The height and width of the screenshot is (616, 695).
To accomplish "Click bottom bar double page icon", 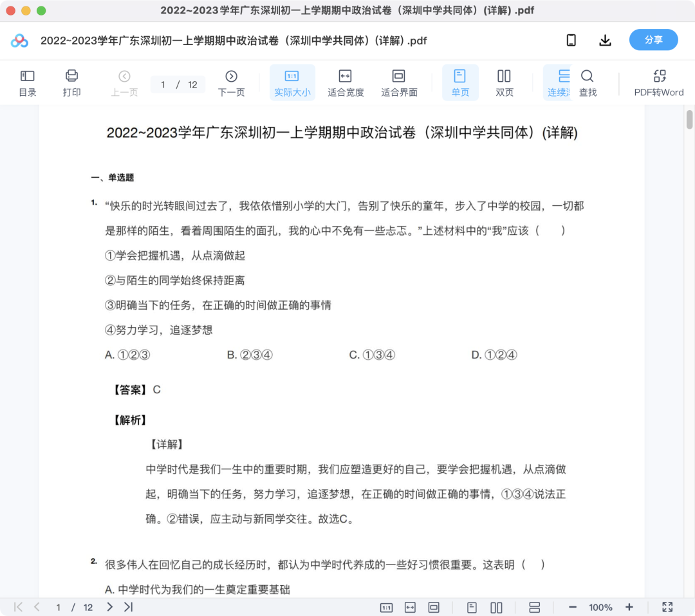I will pos(496,608).
